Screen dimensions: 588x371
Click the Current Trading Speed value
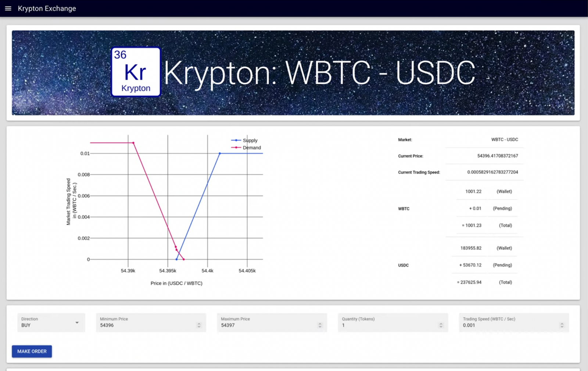click(492, 172)
